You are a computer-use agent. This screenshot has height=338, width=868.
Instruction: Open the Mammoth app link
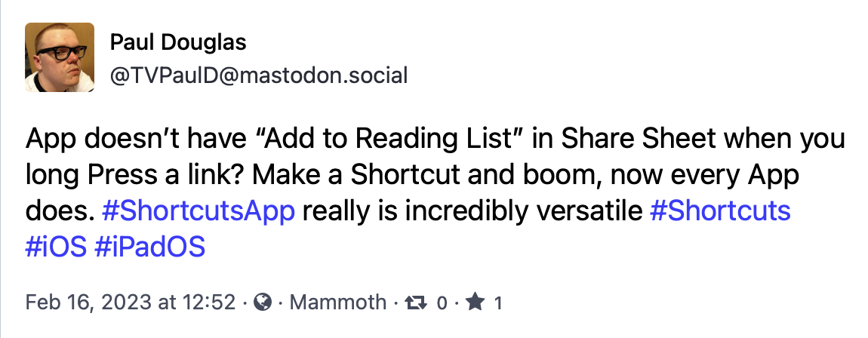tap(337, 302)
